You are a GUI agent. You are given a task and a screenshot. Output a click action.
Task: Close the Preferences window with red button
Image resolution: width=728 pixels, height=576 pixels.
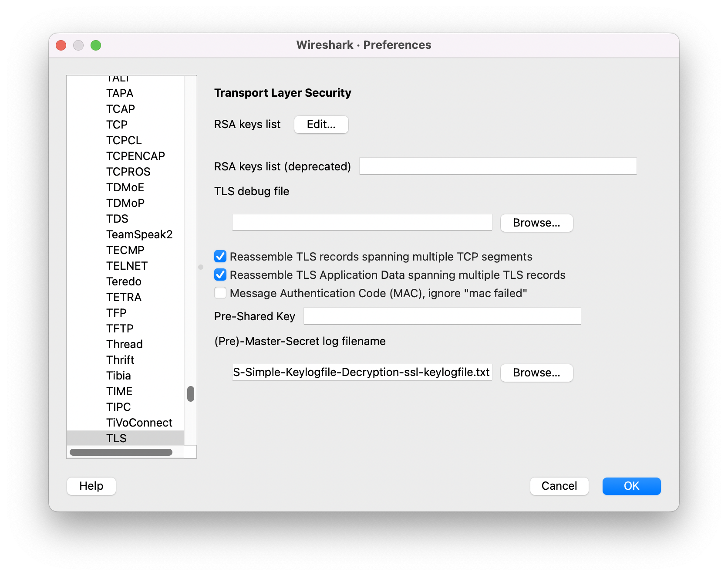[x=61, y=45]
